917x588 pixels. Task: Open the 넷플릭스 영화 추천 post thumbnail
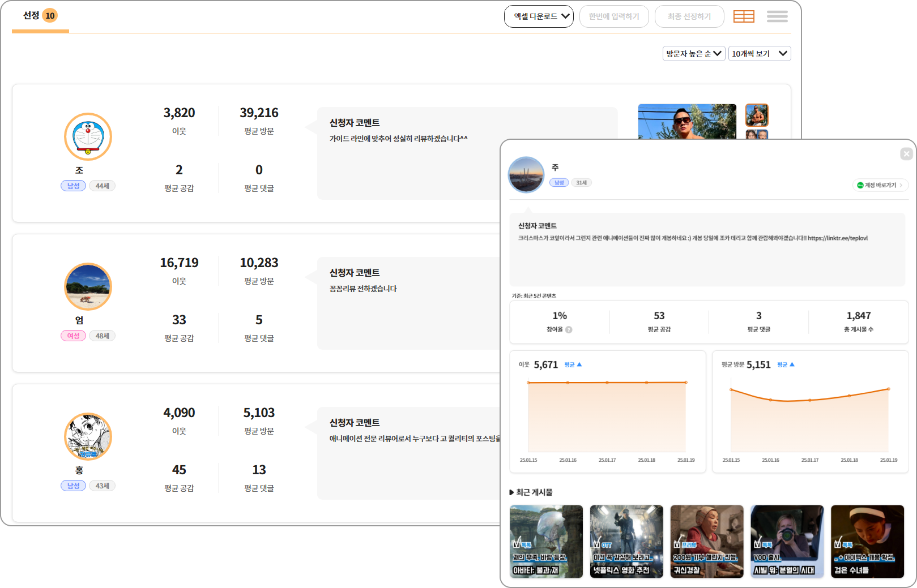point(626,542)
